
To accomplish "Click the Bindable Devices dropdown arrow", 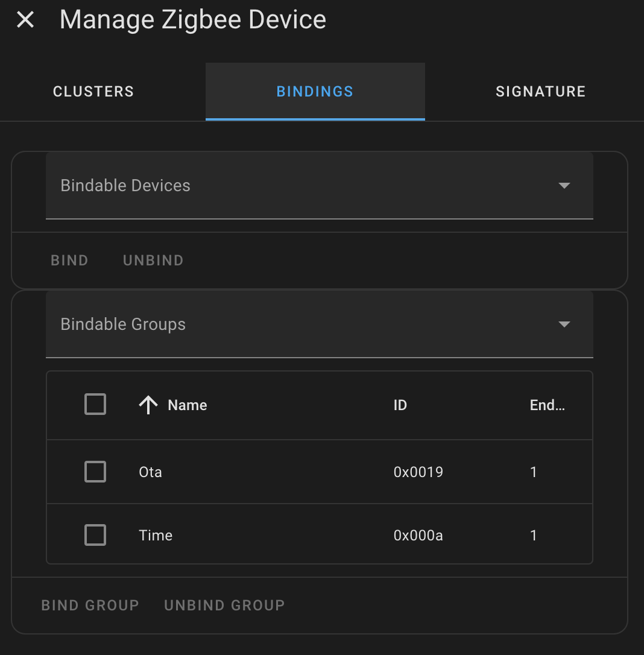I will click(x=564, y=186).
